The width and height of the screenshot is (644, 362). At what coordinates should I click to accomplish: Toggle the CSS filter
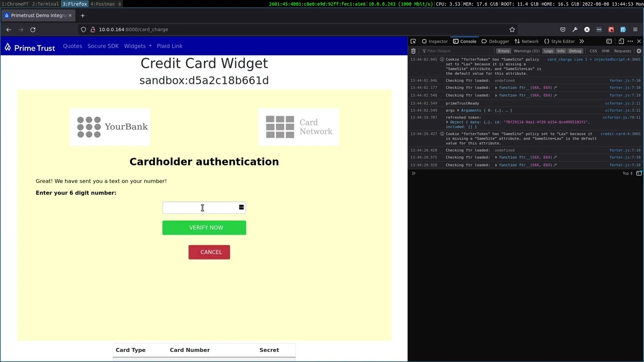(593, 51)
